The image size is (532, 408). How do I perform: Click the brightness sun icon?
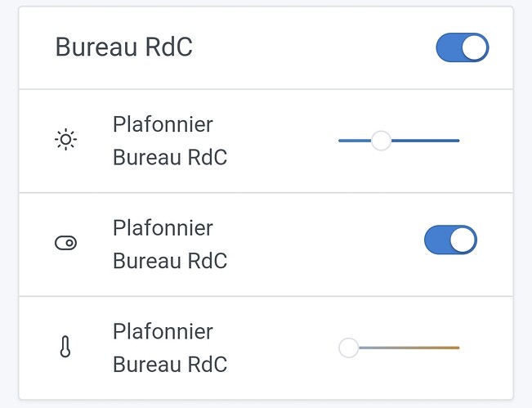(65, 141)
